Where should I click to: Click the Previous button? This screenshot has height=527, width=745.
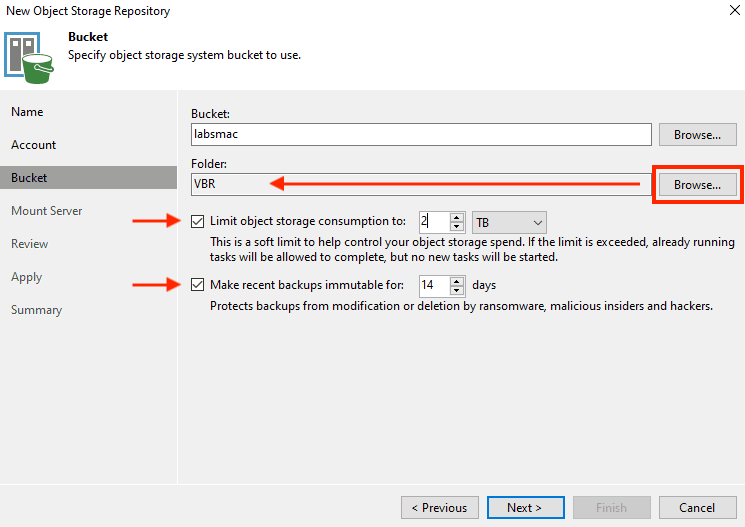point(439,507)
